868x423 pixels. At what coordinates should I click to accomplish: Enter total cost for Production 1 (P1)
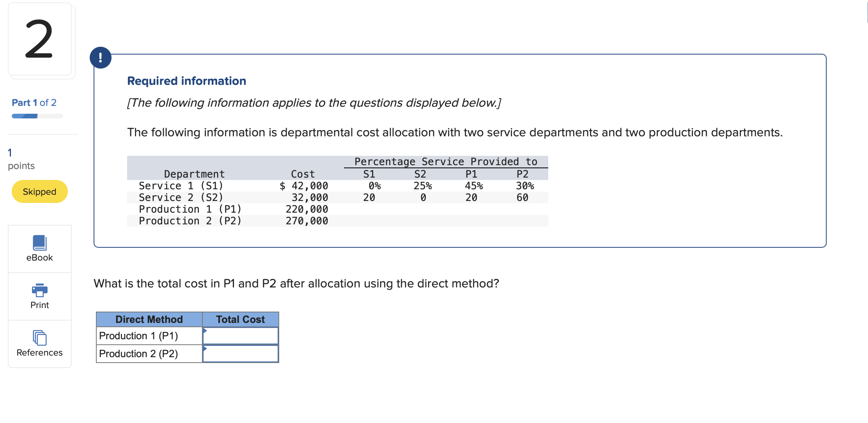point(241,336)
